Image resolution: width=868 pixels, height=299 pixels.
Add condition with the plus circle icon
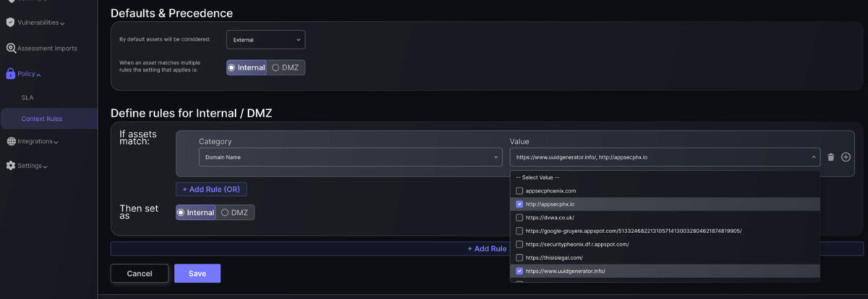[x=846, y=157]
